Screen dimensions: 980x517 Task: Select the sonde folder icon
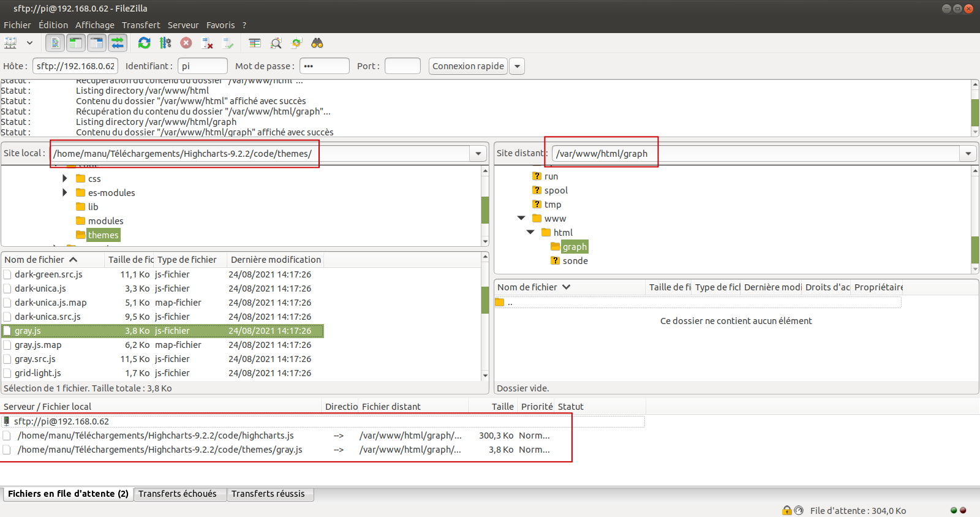point(555,260)
